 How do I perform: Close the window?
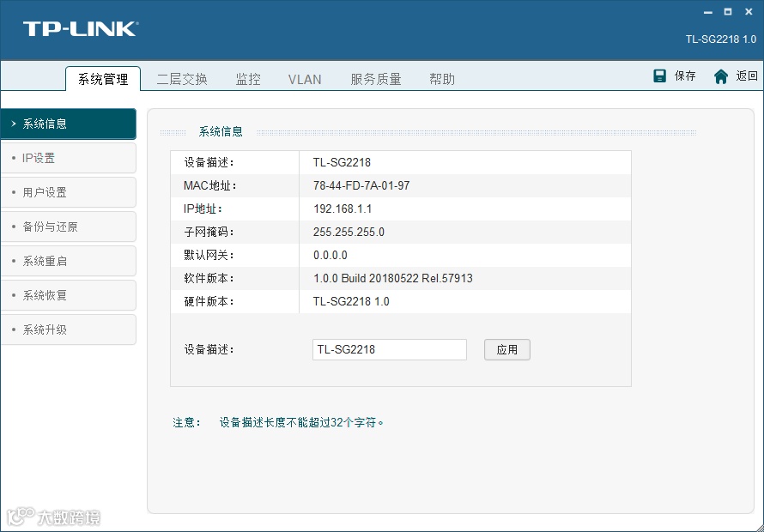[749, 12]
